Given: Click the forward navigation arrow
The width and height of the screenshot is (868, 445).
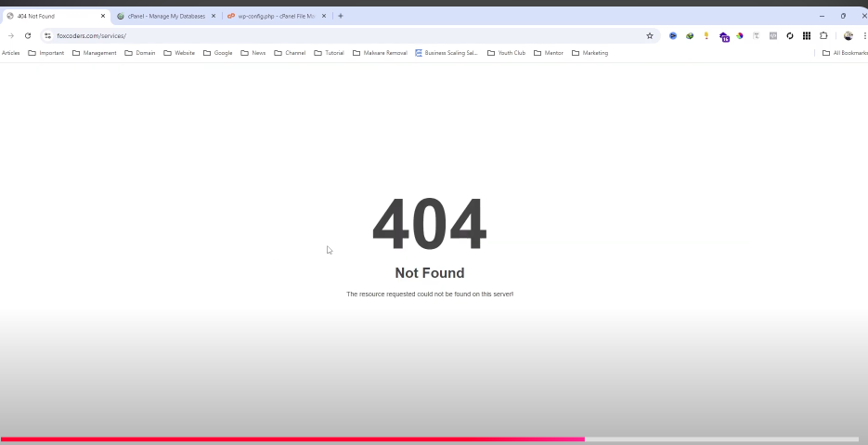Looking at the screenshot, I should pyautogui.click(x=11, y=35).
